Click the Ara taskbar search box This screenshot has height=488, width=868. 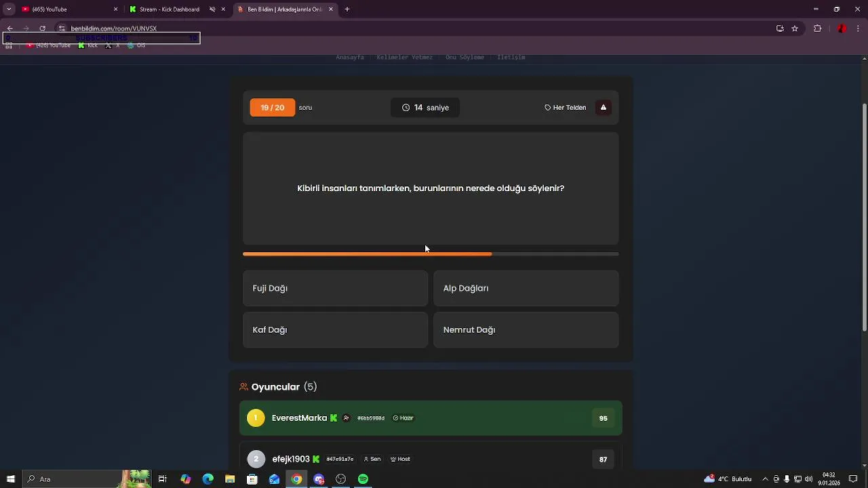[87, 479]
